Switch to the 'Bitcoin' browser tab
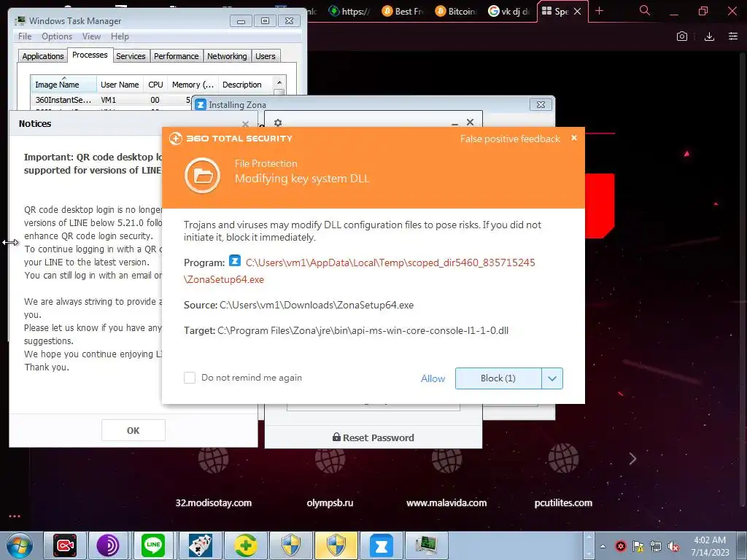747x560 pixels. click(456, 11)
